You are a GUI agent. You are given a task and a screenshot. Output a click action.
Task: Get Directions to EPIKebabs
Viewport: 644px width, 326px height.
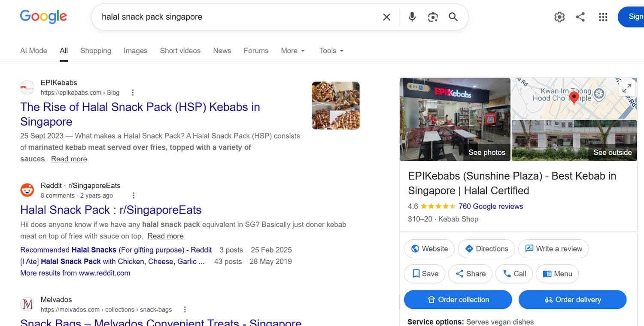pos(486,249)
